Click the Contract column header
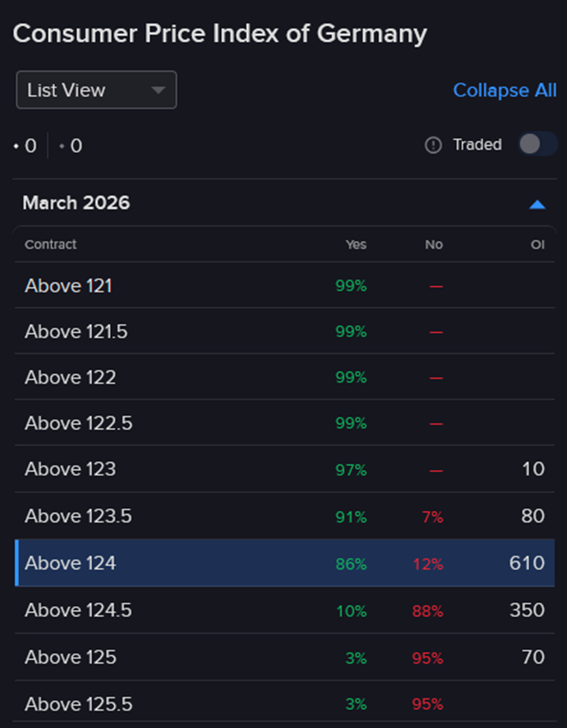This screenshot has height=728, width=567. coord(51,245)
